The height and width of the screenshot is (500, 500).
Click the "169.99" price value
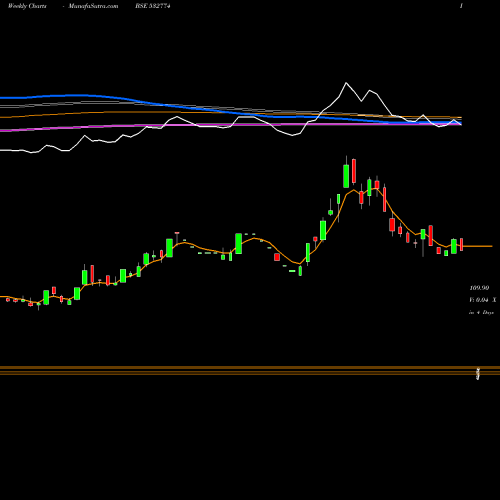(479, 288)
